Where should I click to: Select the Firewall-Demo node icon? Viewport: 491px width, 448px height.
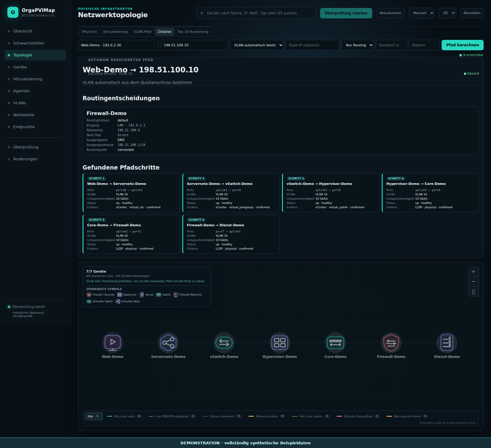391,343
